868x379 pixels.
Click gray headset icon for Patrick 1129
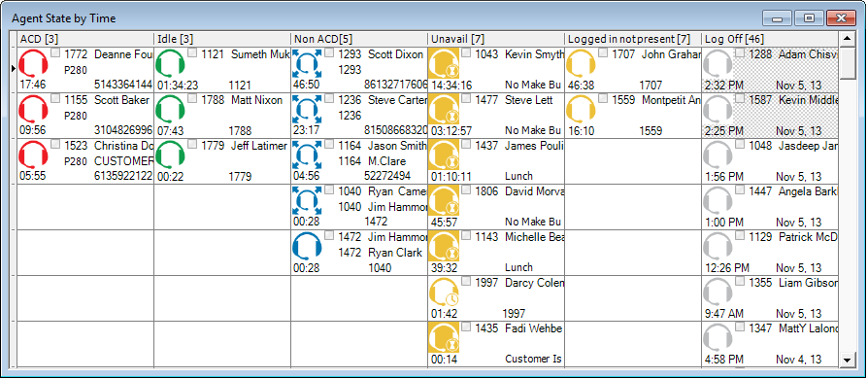(x=718, y=246)
